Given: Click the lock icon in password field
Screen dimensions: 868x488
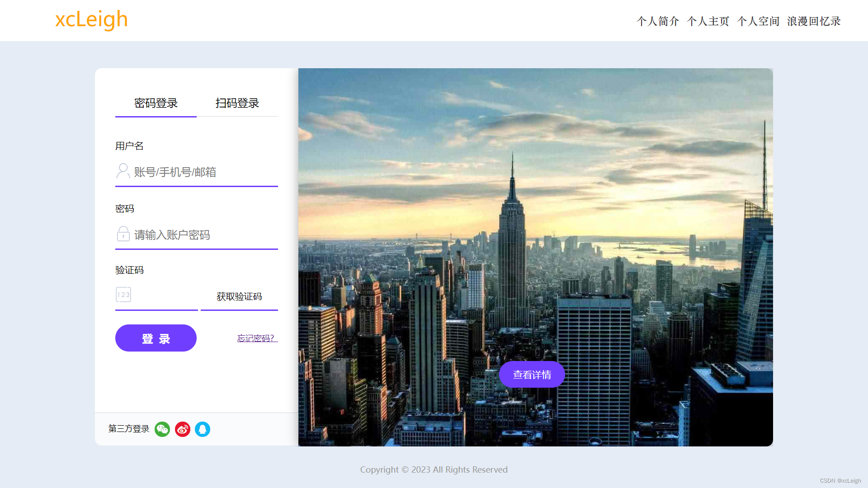Looking at the screenshot, I should click(123, 234).
